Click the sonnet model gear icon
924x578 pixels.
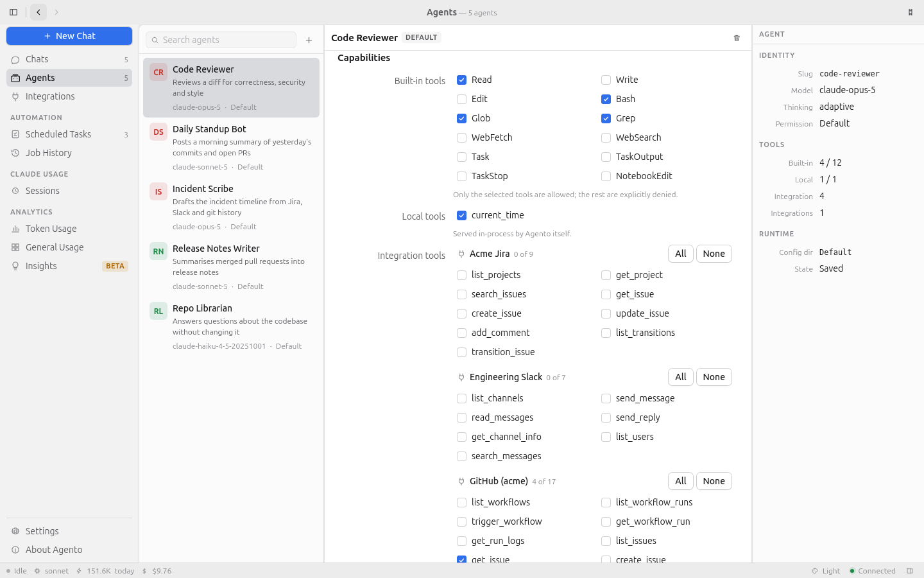tap(37, 571)
